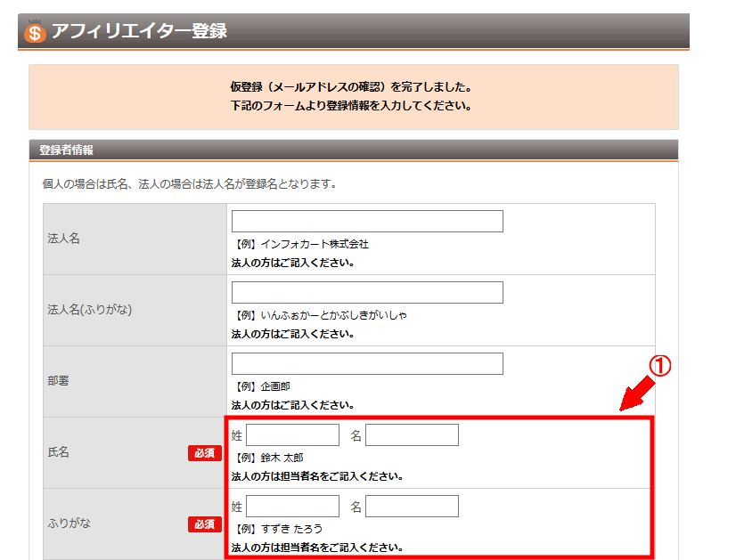Screen dimensions: 736x560
Task: Click the 姓 field in ふりがな row
Action: [x=292, y=507]
